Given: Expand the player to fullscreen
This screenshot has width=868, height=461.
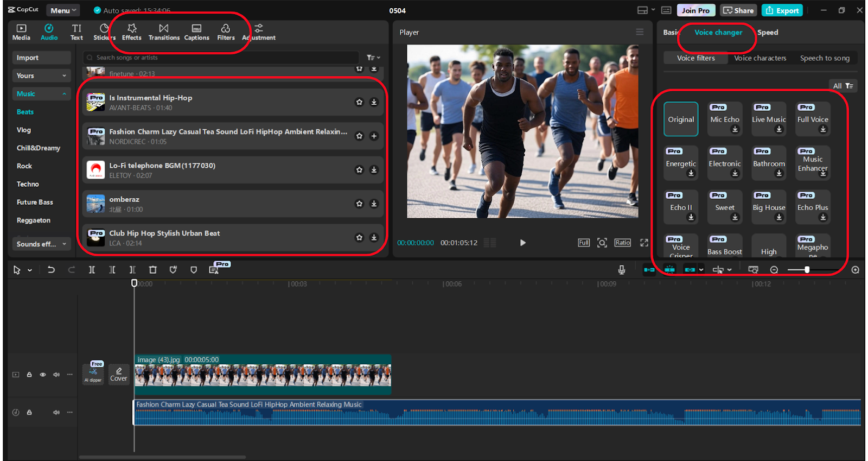Looking at the screenshot, I should [644, 243].
